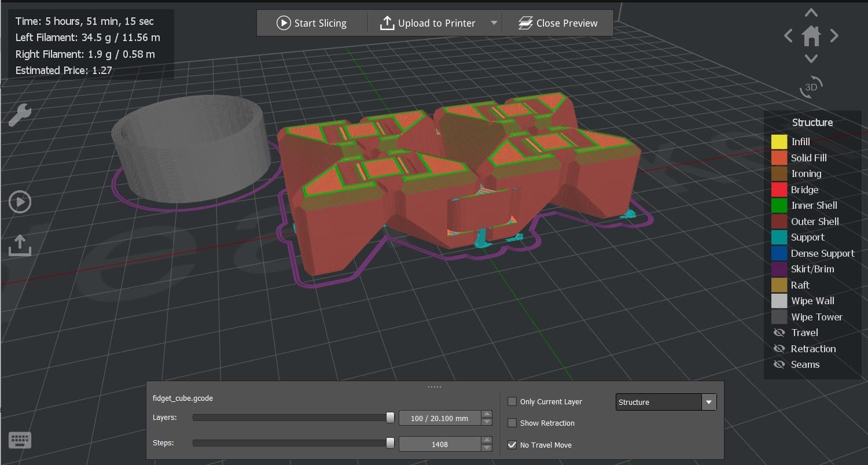Toggle the 3D perspective view icon

click(811, 87)
